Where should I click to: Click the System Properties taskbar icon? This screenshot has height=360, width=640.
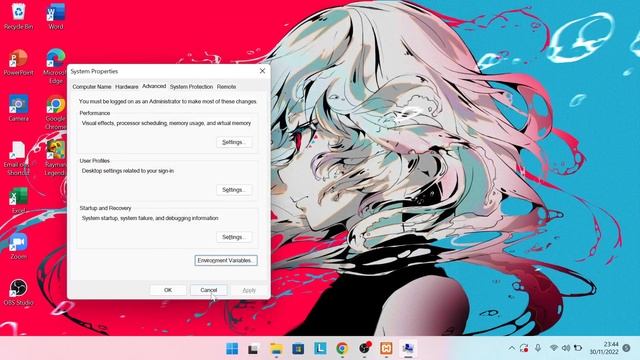point(408,349)
